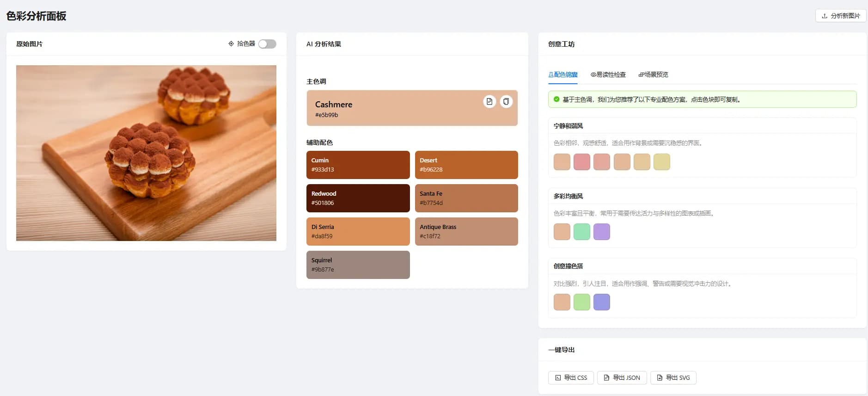The height and width of the screenshot is (396, 868).
Task: Click the copy icon on Cashmere swatch
Action: [506, 101]
